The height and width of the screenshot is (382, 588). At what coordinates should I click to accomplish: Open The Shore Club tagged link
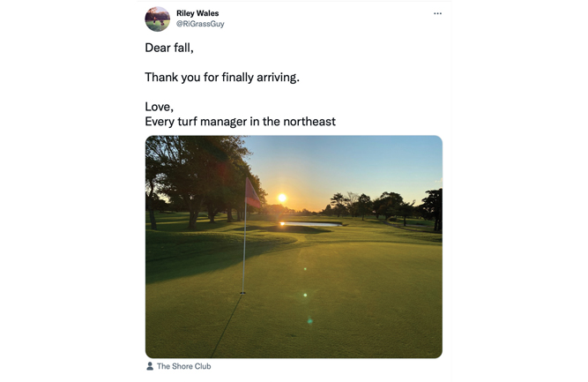183,366
